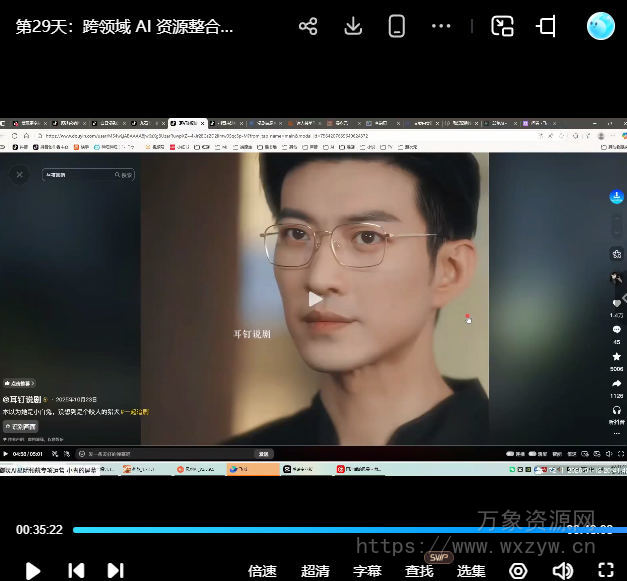This screenshot has width=627, height=581.
Task: Open the three-dot more options menu
Action: tap(441, 27)
